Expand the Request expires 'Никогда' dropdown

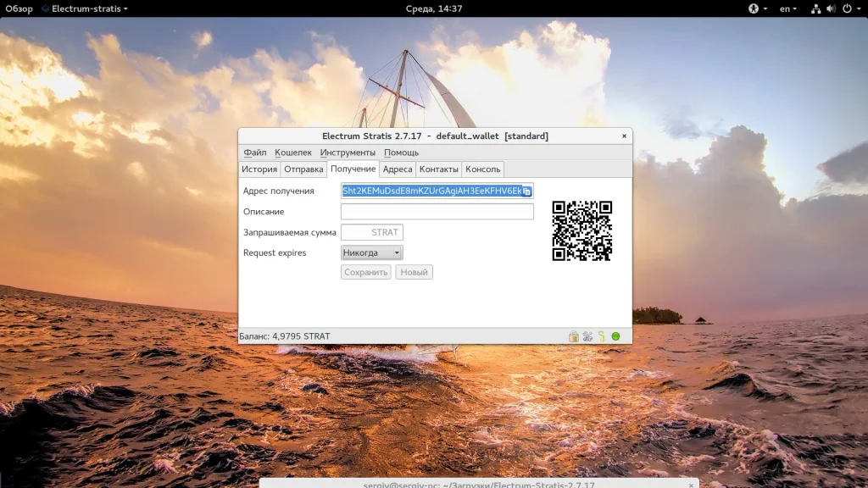pos(371,252)
